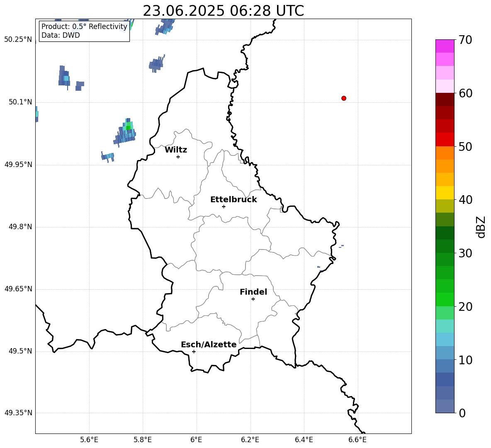The image size is (491, 448).
Task: Click colorbar tick label 10
Action: pyautogui.click(x=465, y=360)
